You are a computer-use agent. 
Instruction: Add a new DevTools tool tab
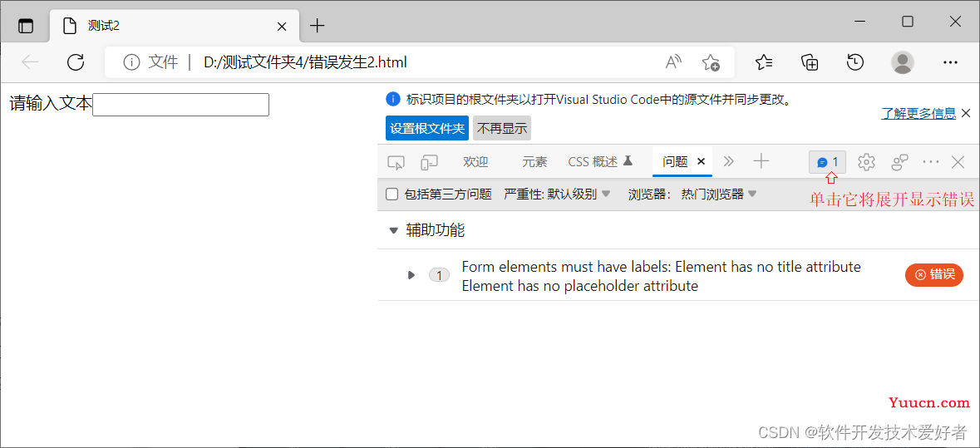point(761,162)
